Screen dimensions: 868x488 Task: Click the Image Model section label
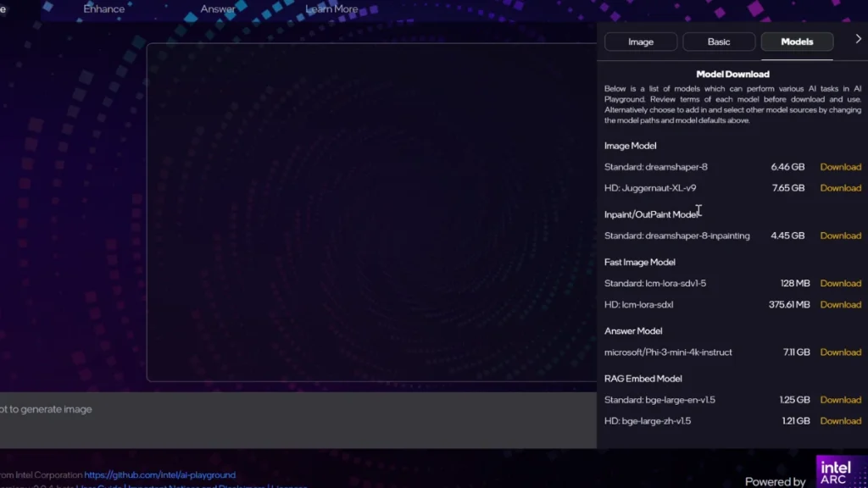click(x=630, y=146)
